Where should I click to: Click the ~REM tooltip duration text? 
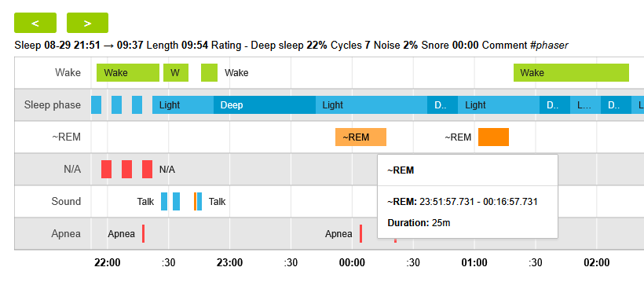[x=419, y=223]
